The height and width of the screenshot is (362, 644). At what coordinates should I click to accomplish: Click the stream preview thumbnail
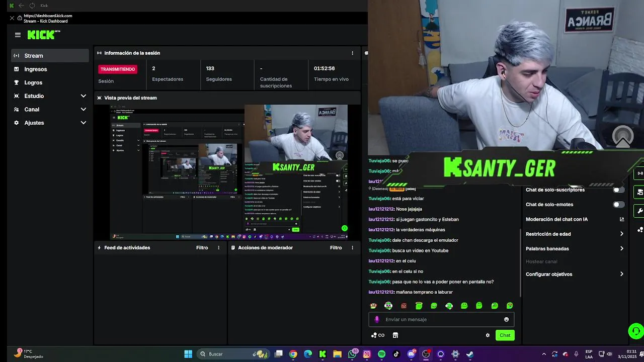(x=228, y=172)
